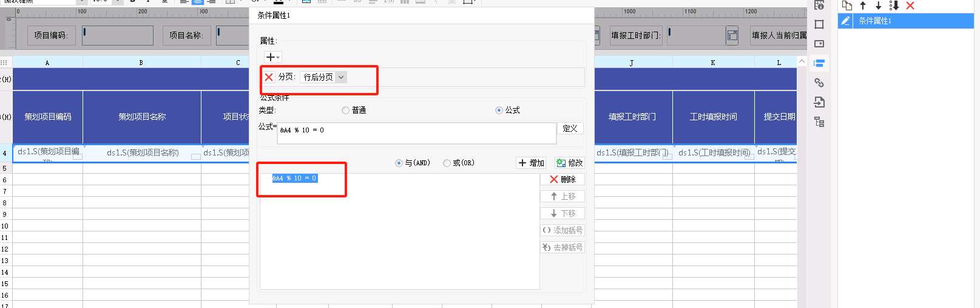The height and width of the screenshot is (308, 980).
Task: Click the widget icon beside 填报工时部门 field
Action: click(732, 35)
